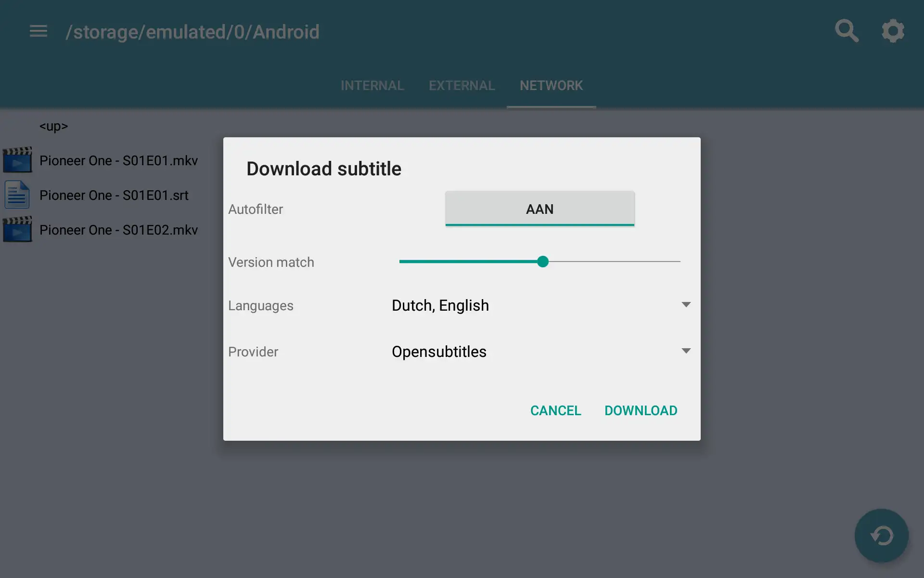Open the hamburger navigation menu
Image resolution: width=924 pixels, height=578 pixels.
click(38, 31)
